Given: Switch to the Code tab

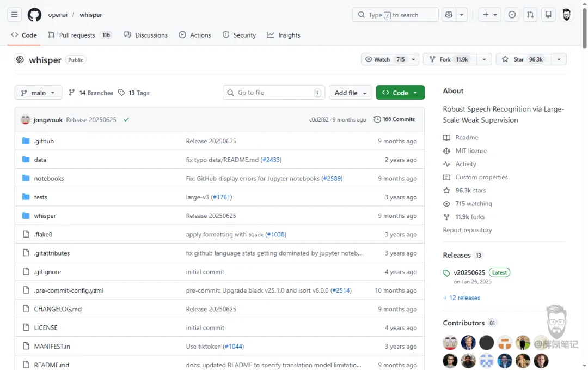Looking at the screenshot, I should (24, 35).
